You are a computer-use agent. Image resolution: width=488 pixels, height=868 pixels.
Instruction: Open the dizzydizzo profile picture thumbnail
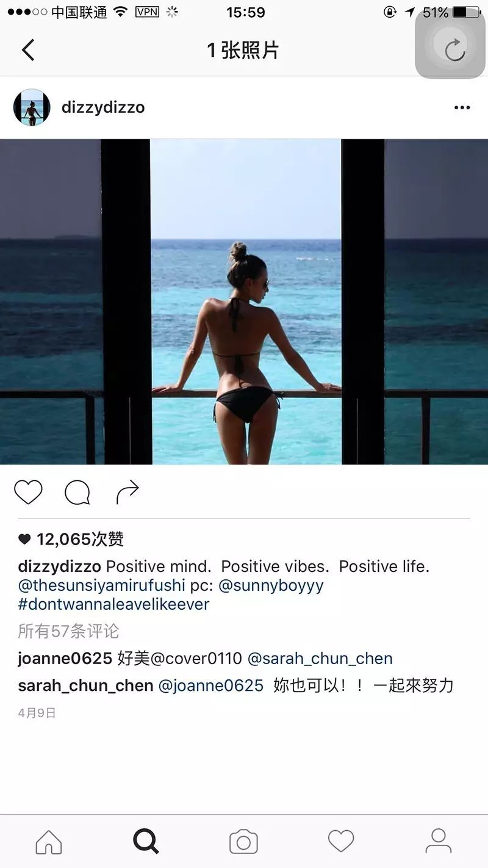point(32,107)
